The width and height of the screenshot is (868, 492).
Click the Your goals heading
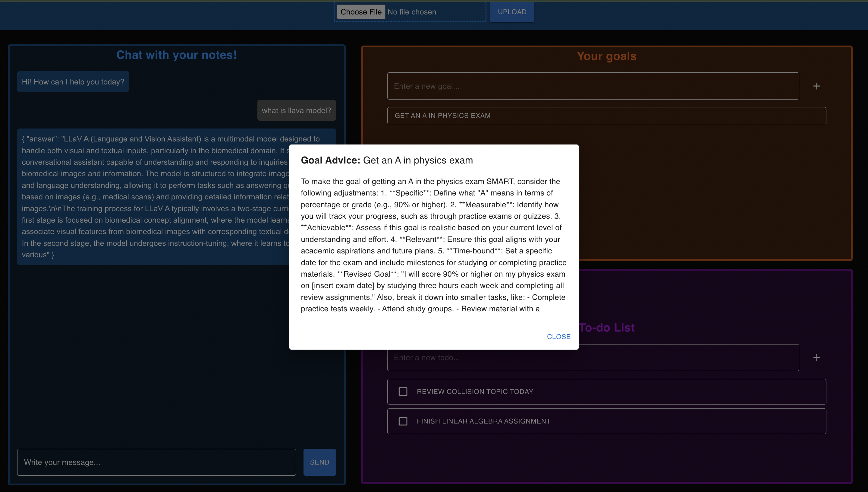(x=606, y=56)
